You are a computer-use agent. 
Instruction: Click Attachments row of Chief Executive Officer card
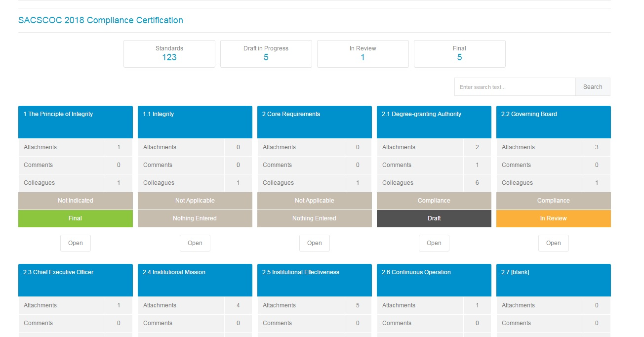pyautogui.click(x=76, y=305)
